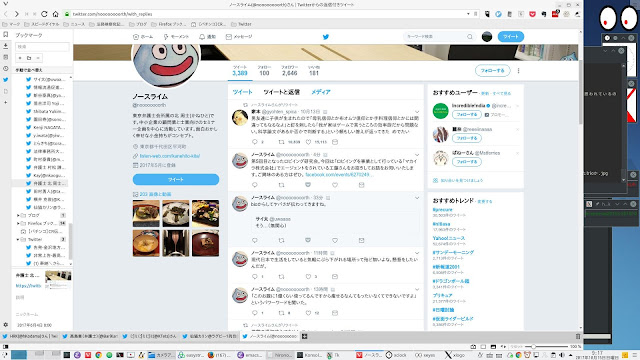Open the #precure trend

tap(443, 210)
